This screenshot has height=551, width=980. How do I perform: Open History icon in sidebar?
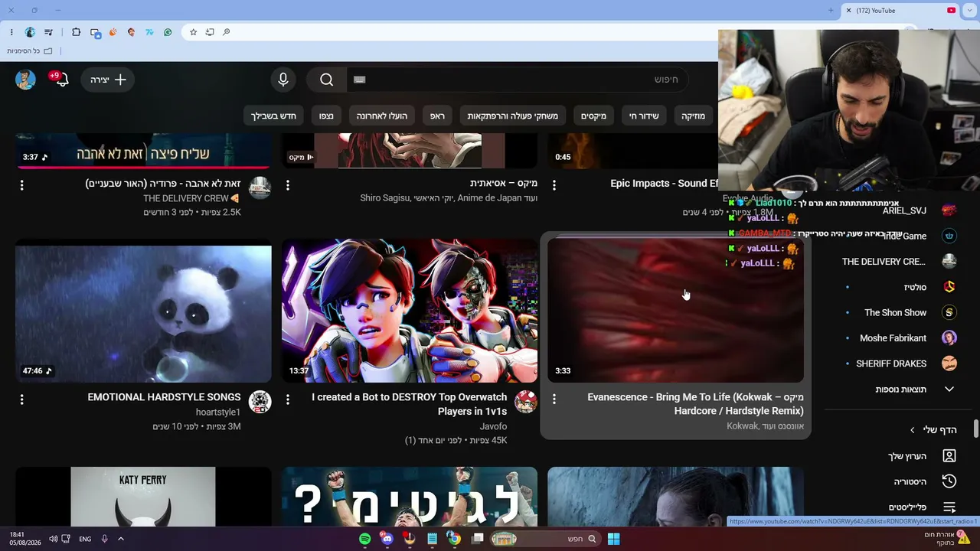tap(949, 481)
